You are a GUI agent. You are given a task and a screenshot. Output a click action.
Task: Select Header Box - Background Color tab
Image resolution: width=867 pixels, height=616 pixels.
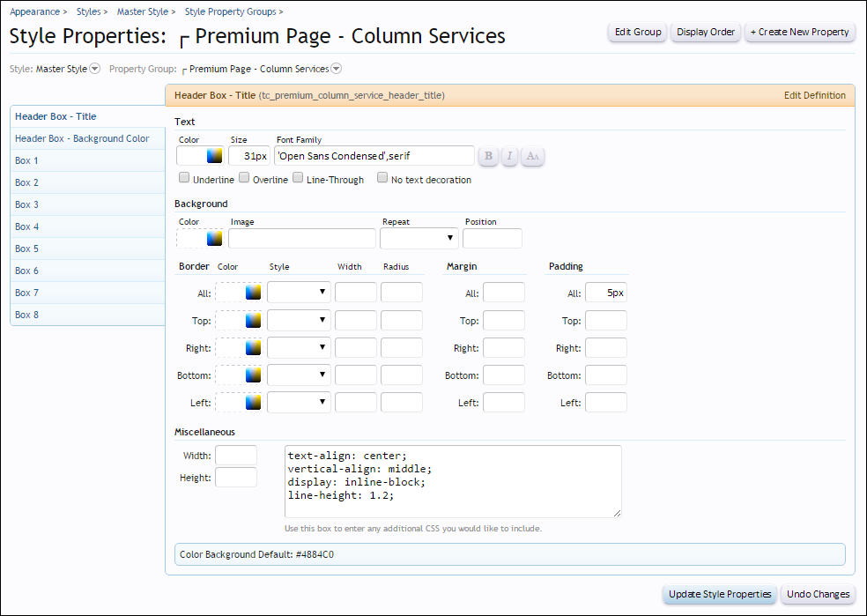(x=82, y=138)
